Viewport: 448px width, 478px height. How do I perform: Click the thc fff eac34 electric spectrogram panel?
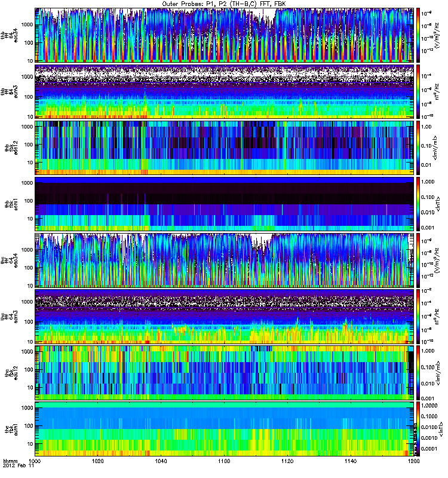pos(225,261)
